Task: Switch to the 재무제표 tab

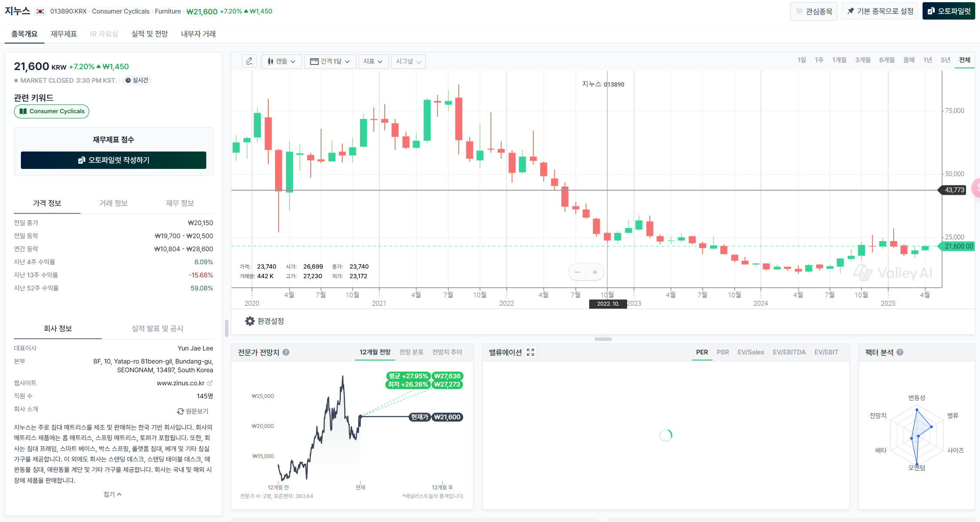Action: tap(64, 34)
